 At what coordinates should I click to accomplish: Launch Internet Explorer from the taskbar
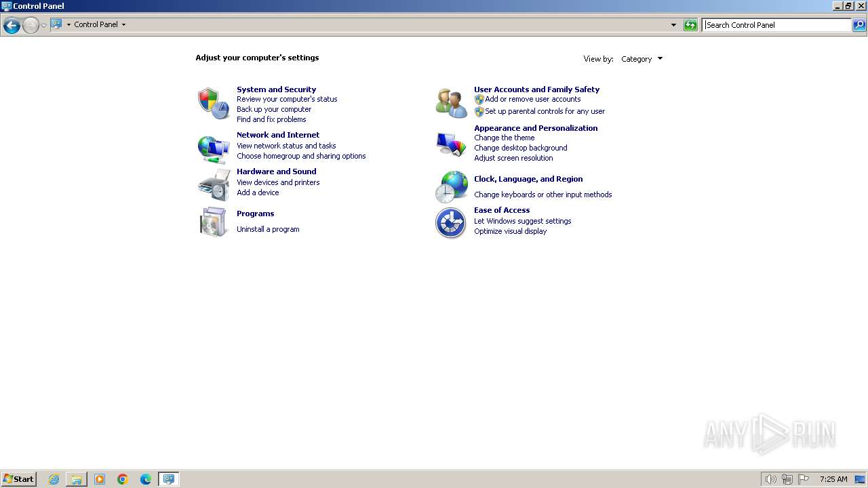[54, 479]
